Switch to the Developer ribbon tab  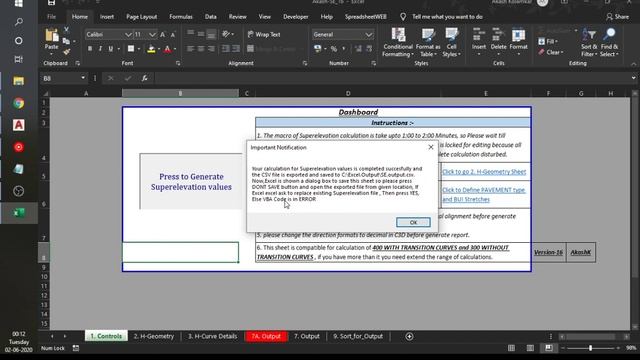click(296, 17)
